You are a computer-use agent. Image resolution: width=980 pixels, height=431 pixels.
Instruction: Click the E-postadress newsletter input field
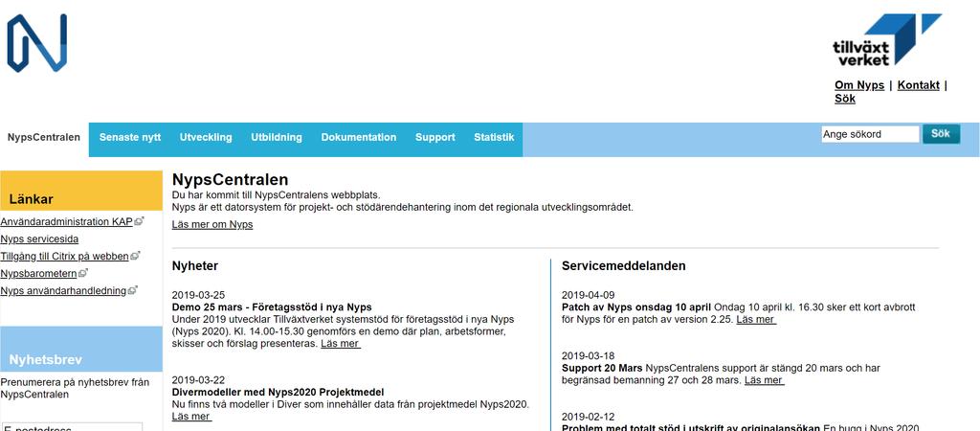coord(71,426)
